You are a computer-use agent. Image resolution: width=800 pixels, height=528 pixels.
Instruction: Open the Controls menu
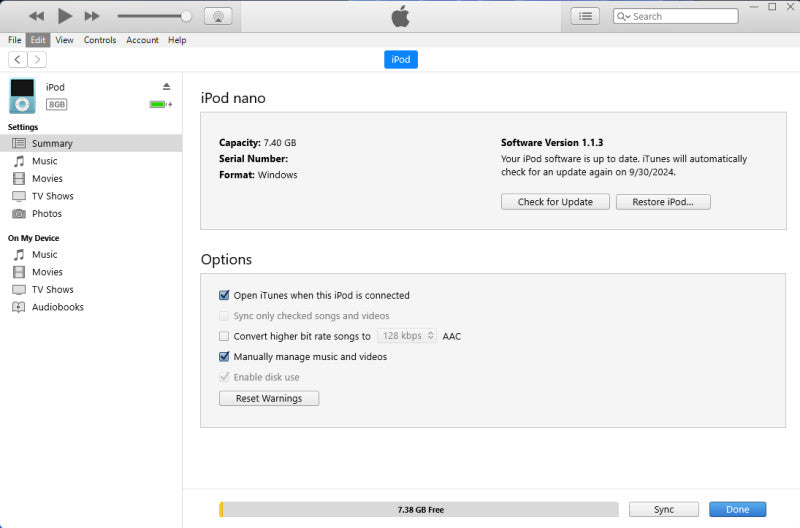point(100,40)
